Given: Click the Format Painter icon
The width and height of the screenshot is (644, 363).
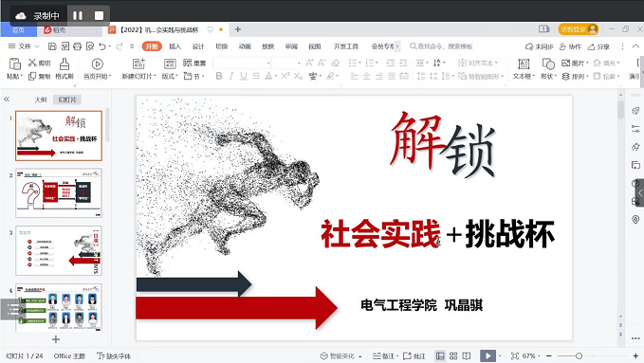Looking at the screenshot, I should click(x=64, y=64).
